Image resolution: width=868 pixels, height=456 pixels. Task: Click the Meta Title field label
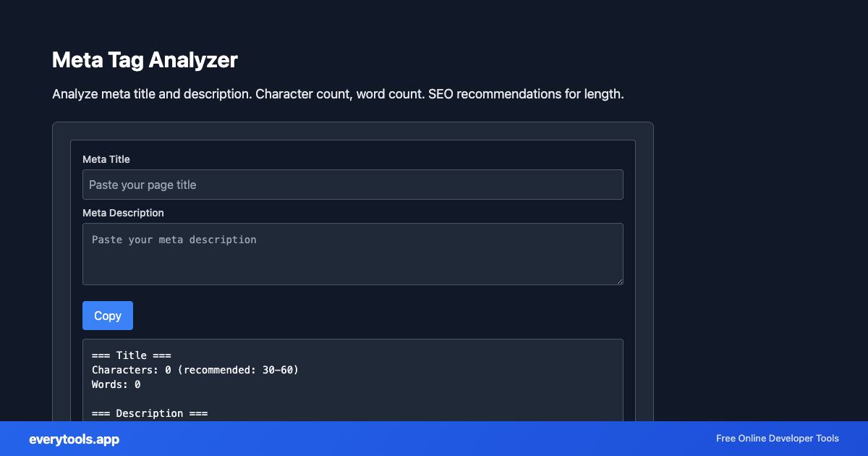pyautogui.click(x=106, y=159)
